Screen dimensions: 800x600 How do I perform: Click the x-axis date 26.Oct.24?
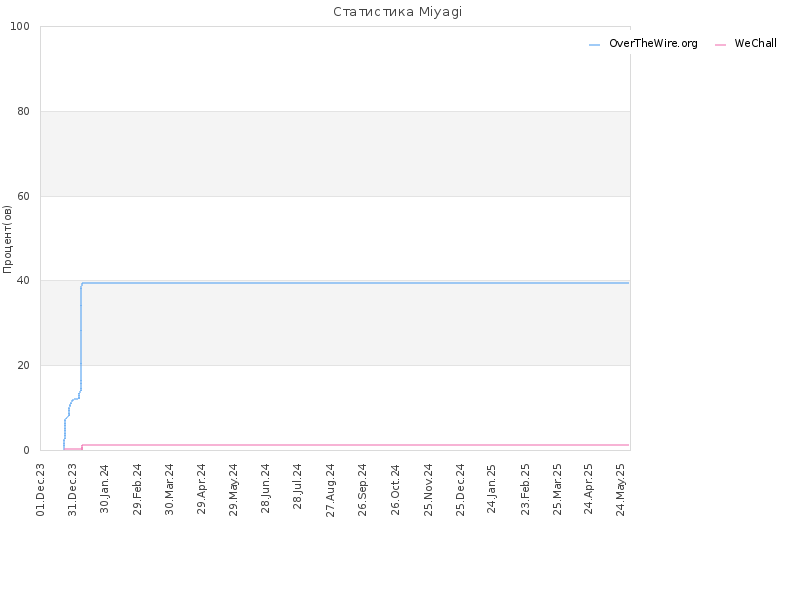tap(396, 489)
